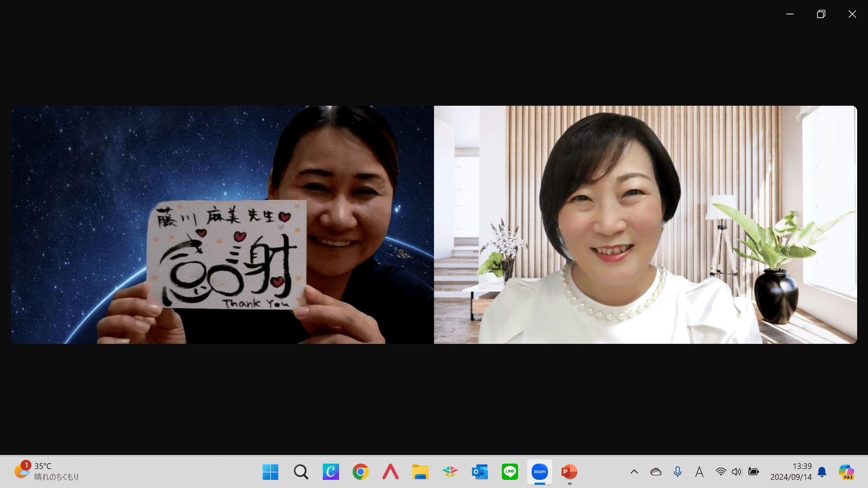Open PowerPoint from the taskbar
This screenshot has width=868, height=488.
click(x=569, y=472)
